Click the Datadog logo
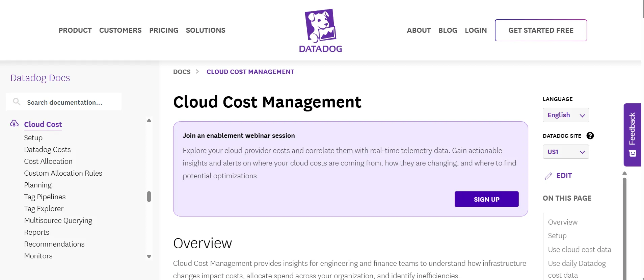This screenshot has width=644, height=280. tap(320, 31)
